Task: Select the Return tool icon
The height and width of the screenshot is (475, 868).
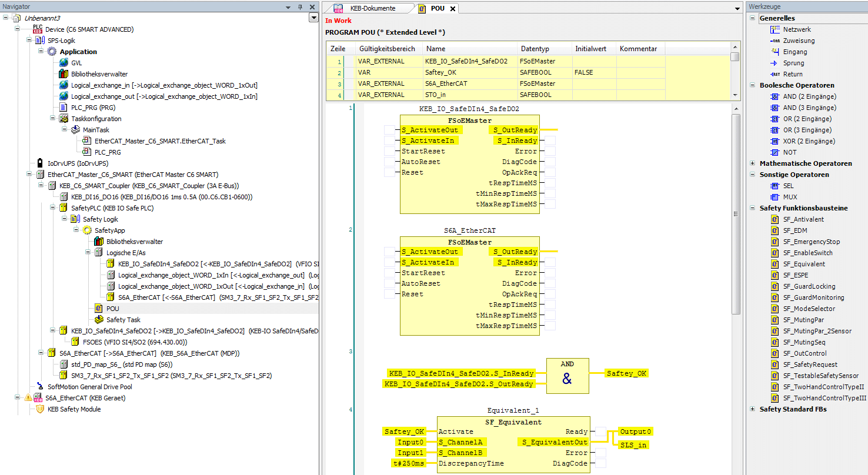Action: (x=775, y=74)
